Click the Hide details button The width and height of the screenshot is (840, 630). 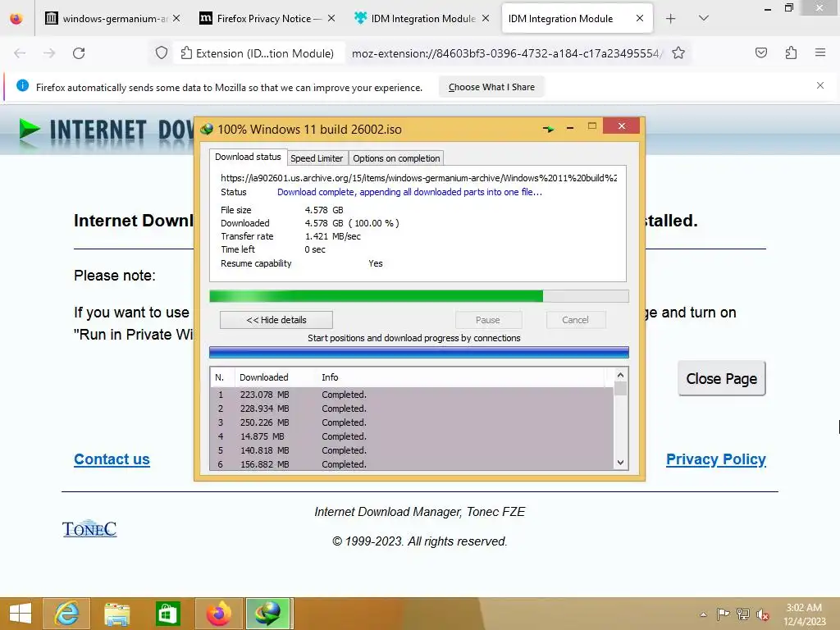(276, 320)
